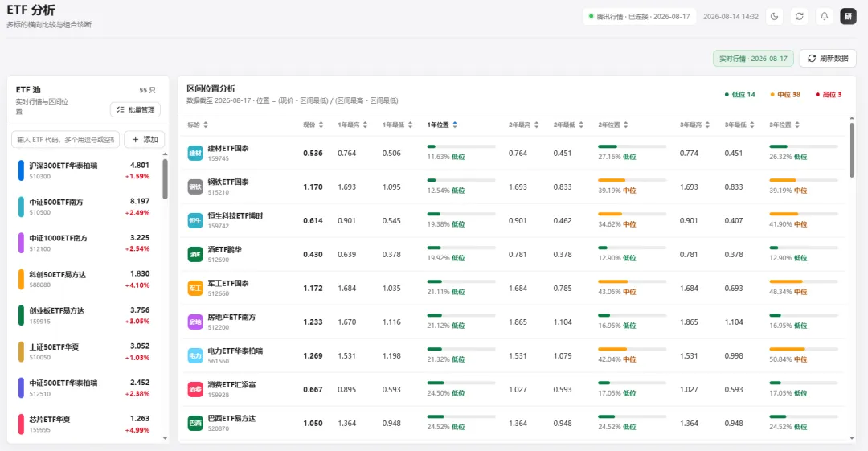This screenshot has width=868, height=451.
Task: Filter by 低位 14 legend
Action: coord(739,95)
